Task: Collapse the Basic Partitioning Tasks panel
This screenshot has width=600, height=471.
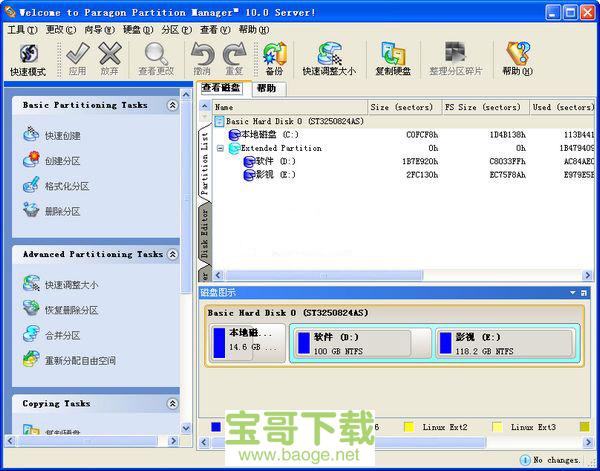Action: (x=172, y=105)
